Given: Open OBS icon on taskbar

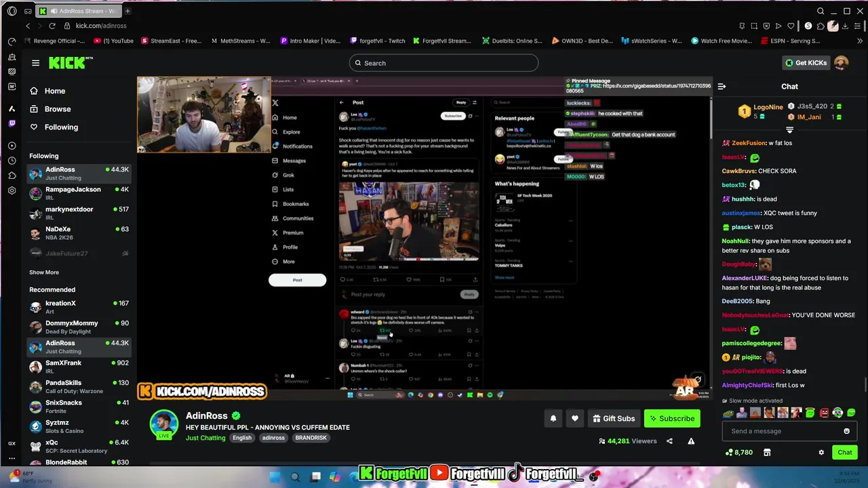Looking at the screenshot, I should click(593, 476).
